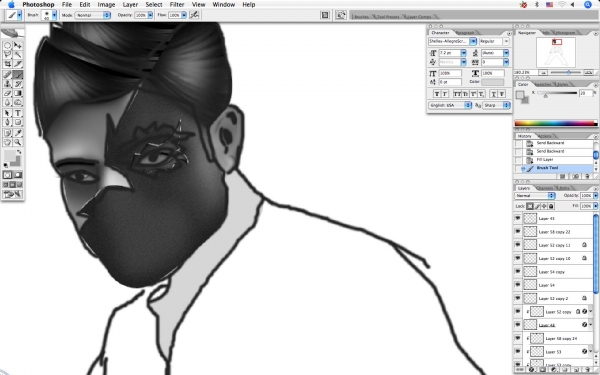This screenshot has height=375, width=600.
Task: Hide the Layer 54 eye icon
Action: pos(518,285)
